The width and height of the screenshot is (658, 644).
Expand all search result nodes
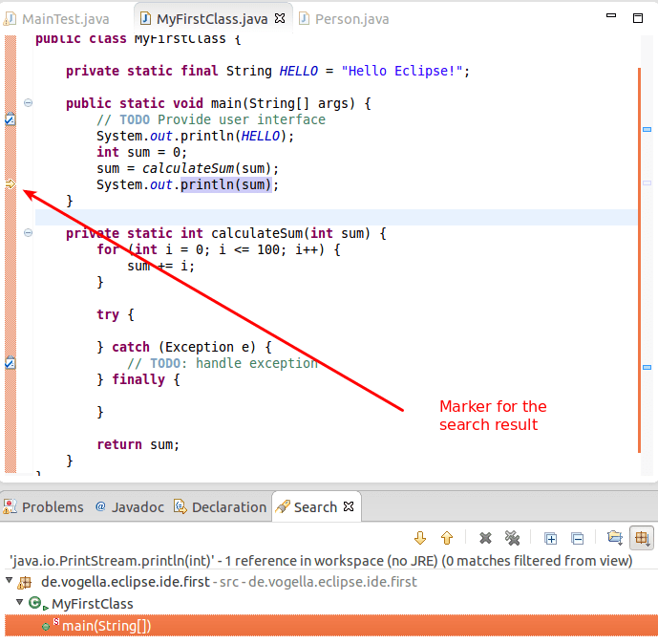(x=550, y=538)
